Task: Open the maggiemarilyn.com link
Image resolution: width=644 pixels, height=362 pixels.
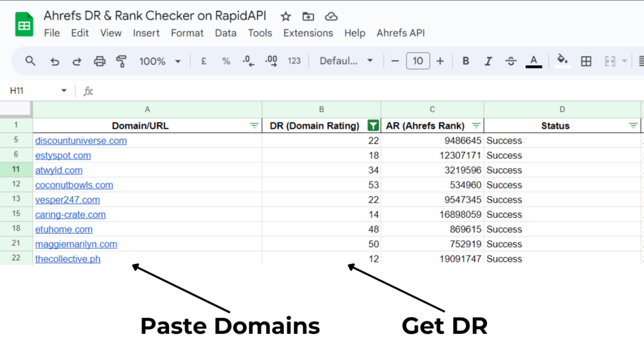Action: 76,244
